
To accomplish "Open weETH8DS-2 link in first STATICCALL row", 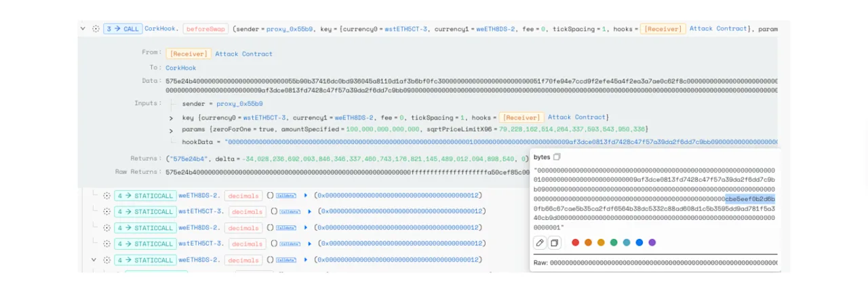I will tap(199, 196).
